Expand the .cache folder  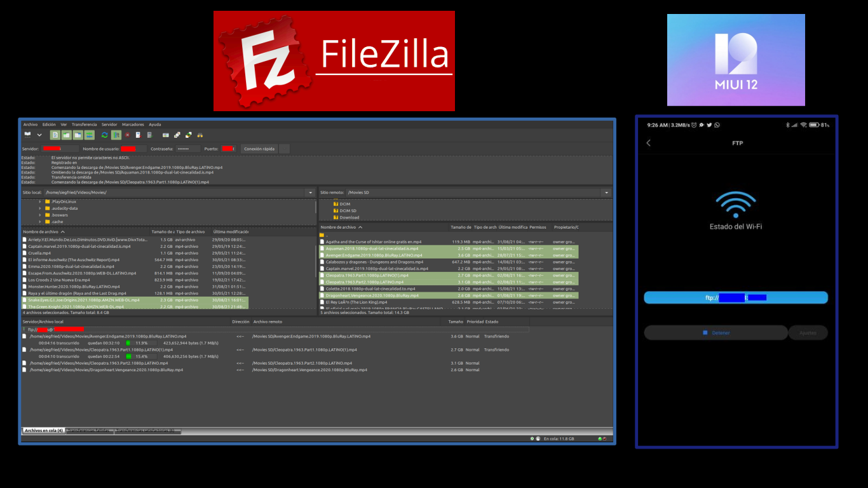40,222
